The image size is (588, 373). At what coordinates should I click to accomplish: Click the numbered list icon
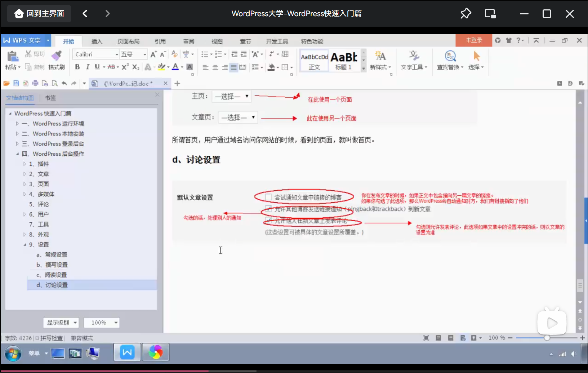pyautogui.click(x=218, y=54)
